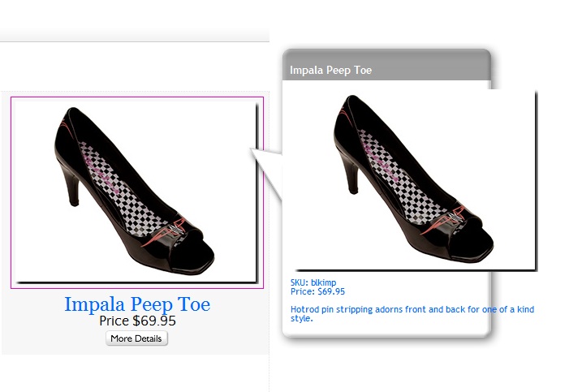Click the stiletto heel in the popup image

[x=348, y=185]
